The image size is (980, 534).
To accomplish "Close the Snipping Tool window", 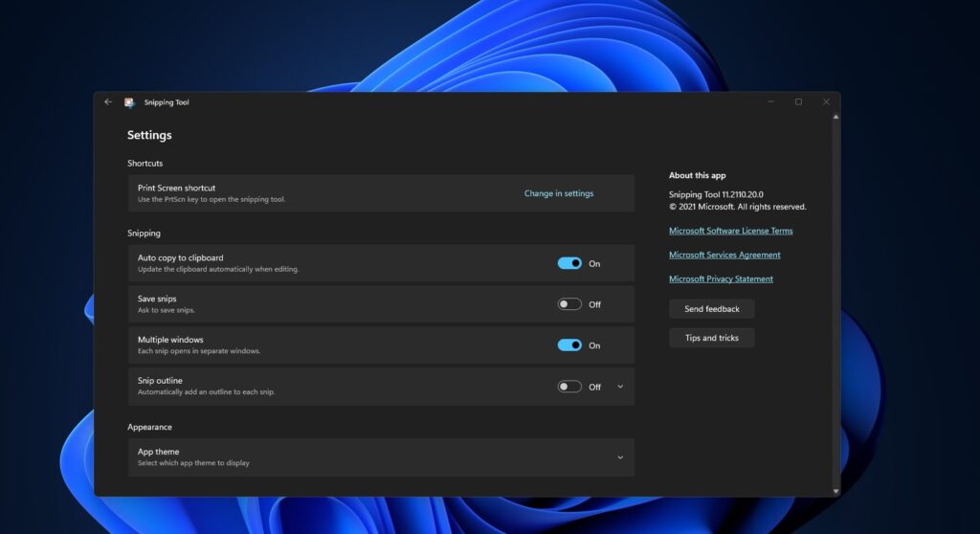I will (826, 101).
